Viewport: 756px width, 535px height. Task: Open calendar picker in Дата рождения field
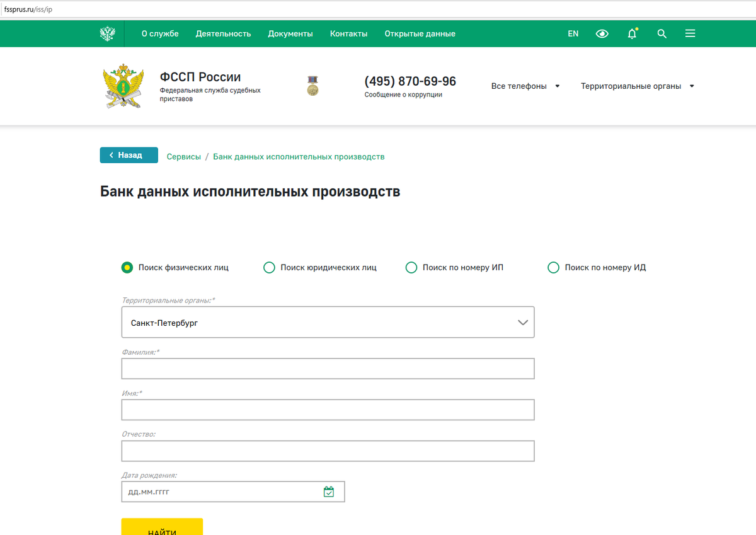pyautogui.click(x=329, y=492)
